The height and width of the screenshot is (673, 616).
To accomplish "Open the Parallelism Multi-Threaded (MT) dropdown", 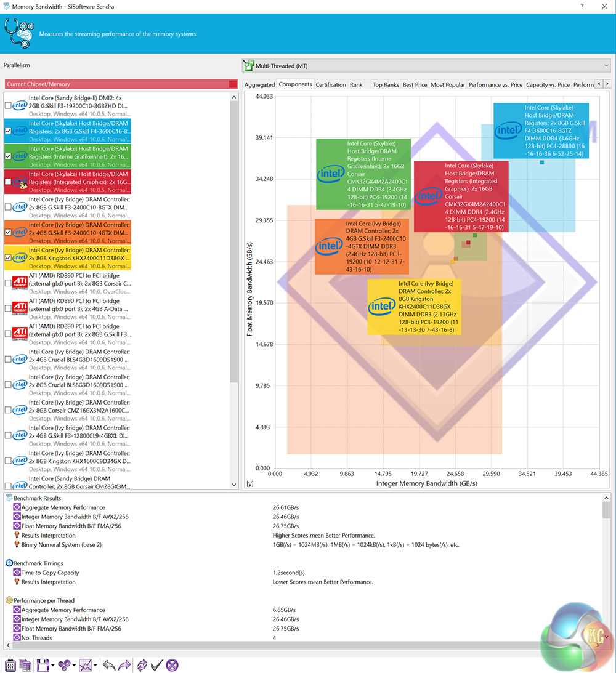I will [x=426, y=66].
